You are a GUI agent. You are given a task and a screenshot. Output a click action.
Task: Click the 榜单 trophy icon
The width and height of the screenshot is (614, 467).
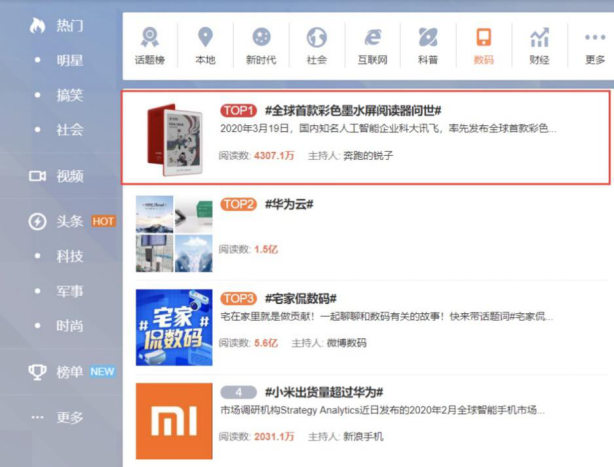coord(37,372)
